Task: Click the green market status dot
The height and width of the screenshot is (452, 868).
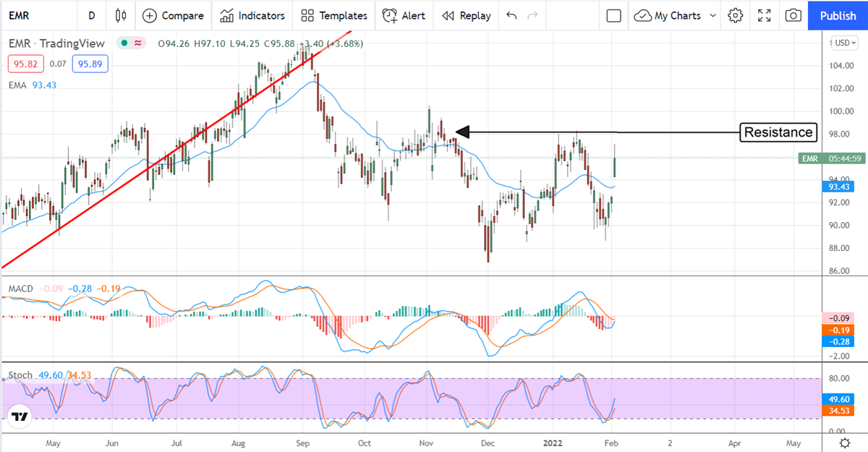Action: click(x=124, y=43)
